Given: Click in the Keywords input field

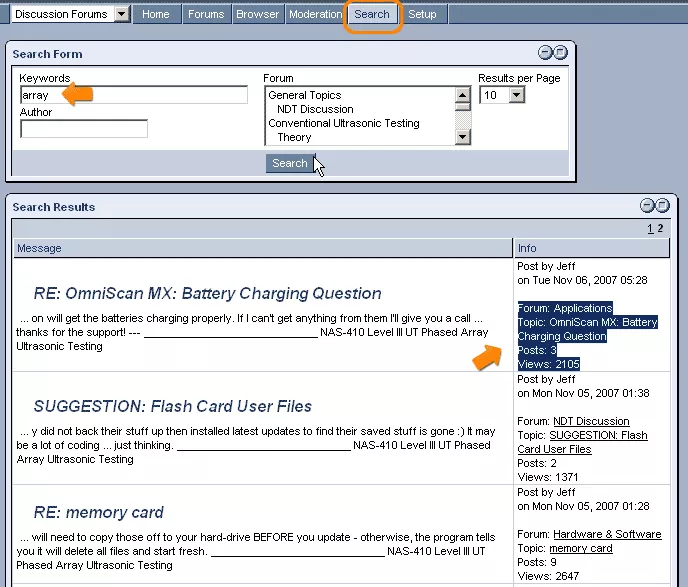Looking at the screenshot, I should [x=134, y=95].
